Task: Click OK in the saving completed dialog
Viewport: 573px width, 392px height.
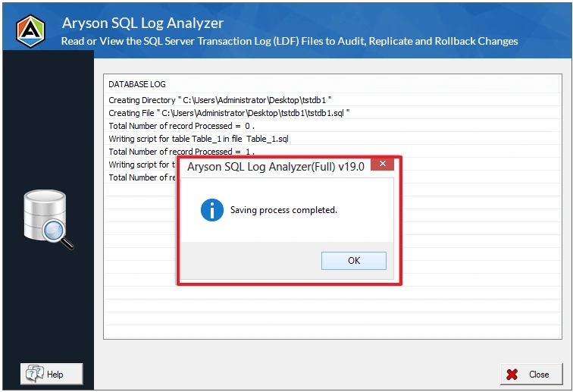Action: pos(353,261)
